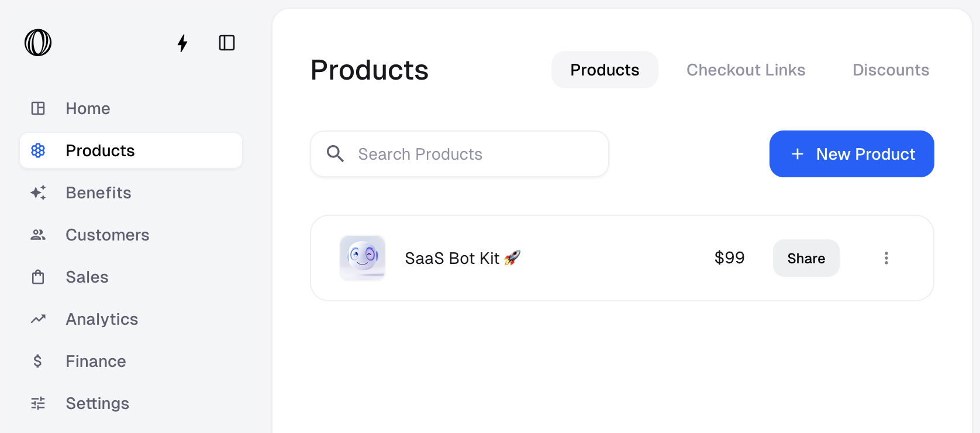
Task: Click the Home sidebar icon
Action: pyautogui.click(x=38, y=108)
